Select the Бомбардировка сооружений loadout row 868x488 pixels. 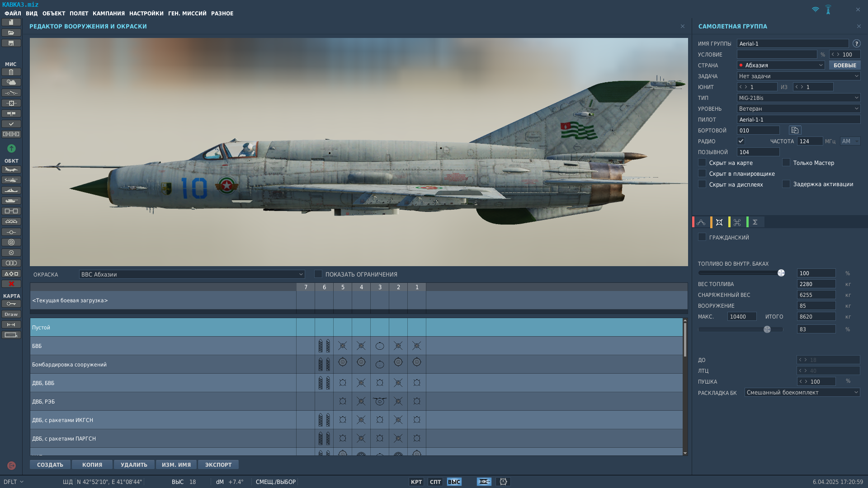(x=163, y=365)
